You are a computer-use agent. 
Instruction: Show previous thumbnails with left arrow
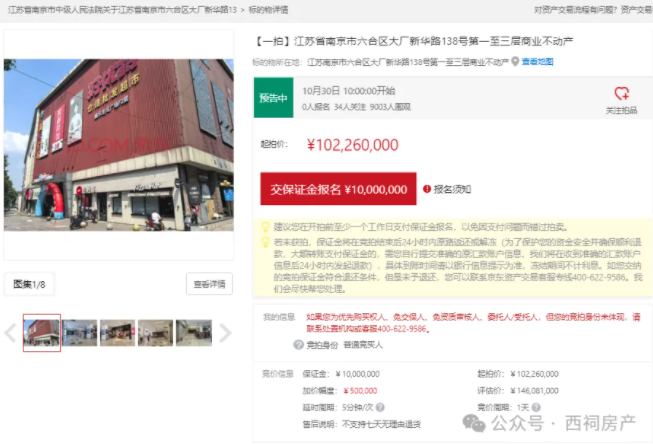[10, 333]
